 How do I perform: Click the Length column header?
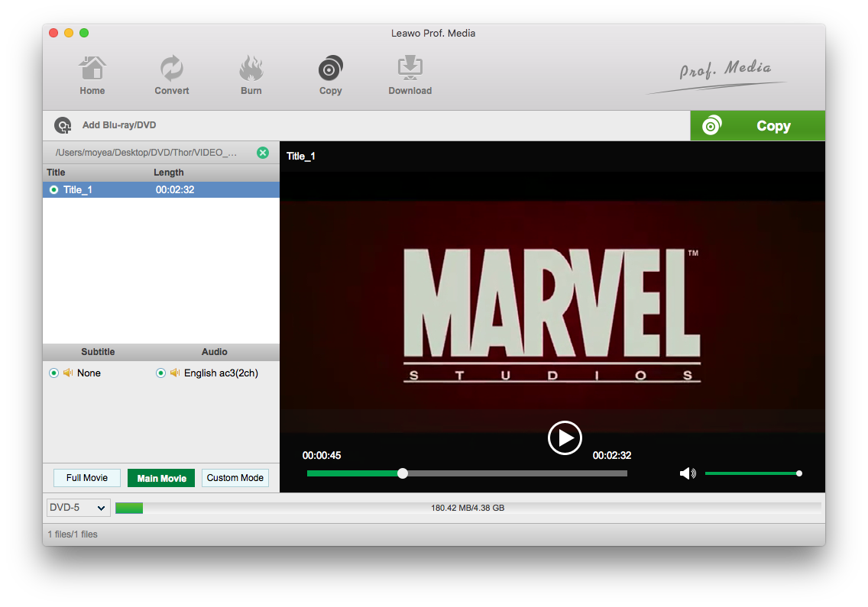point(169,173)
